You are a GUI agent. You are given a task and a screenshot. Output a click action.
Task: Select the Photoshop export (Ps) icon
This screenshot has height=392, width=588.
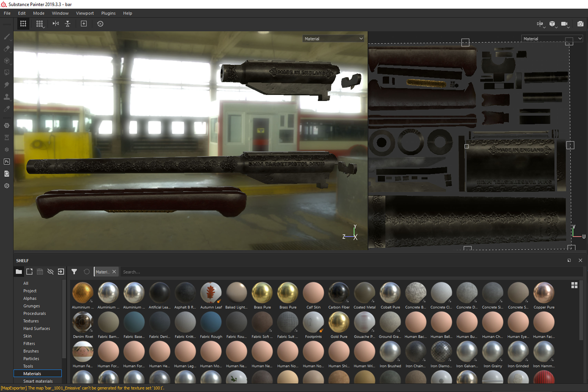[x=7, y=162]
